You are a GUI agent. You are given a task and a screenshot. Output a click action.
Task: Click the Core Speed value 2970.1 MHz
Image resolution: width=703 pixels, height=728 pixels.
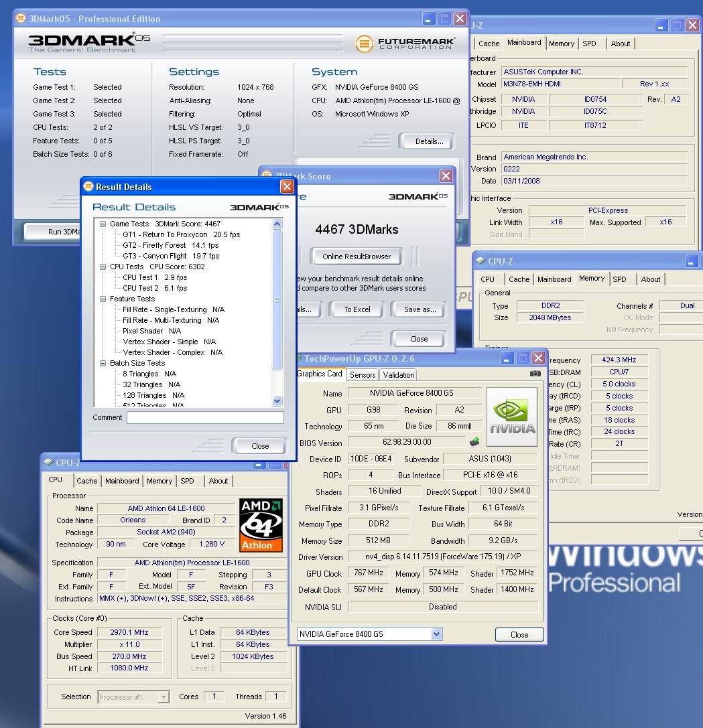[x=129, y=632]
